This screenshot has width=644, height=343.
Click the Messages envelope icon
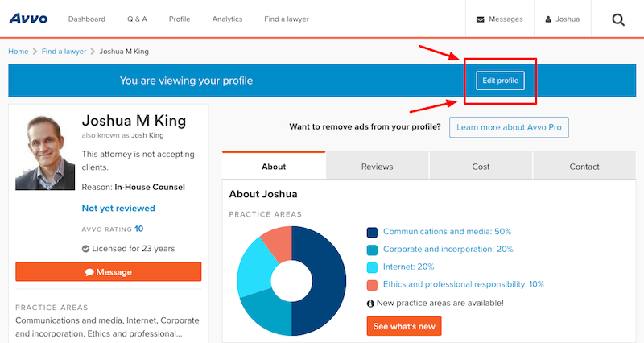[x=480, y=19]
